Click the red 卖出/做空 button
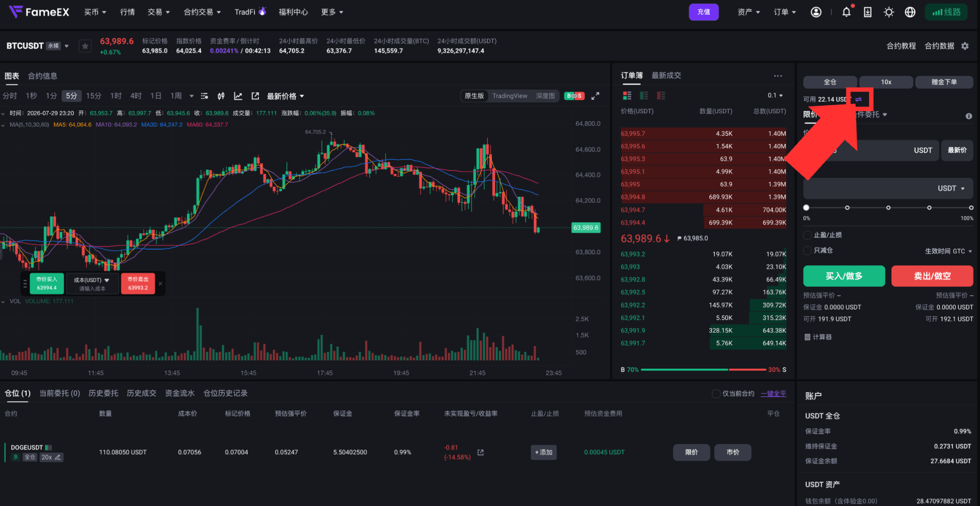 [x=932, y=276]
